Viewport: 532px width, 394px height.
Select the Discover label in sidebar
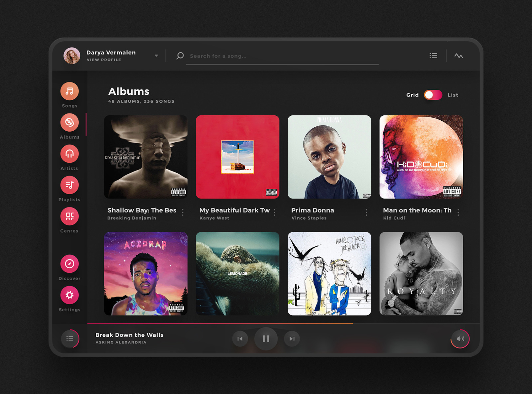69,278
